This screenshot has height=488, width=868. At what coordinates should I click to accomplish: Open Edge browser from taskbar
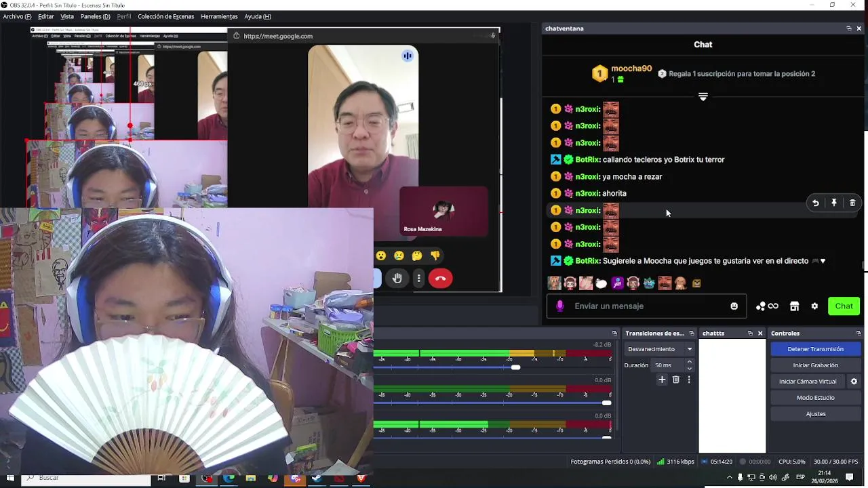click(229, 478)
